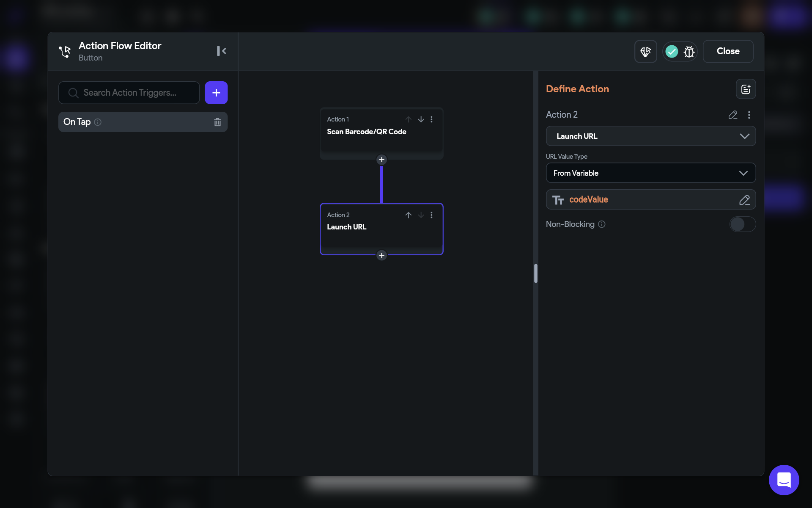Open the Launch URL action dropdown
812x508 pixels.
pos(650,136)
